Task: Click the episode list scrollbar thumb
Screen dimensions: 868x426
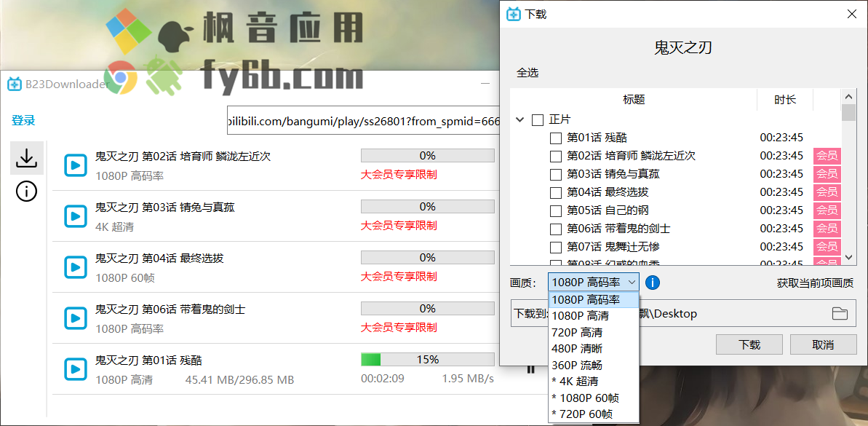Action: (x=848, y=112)
